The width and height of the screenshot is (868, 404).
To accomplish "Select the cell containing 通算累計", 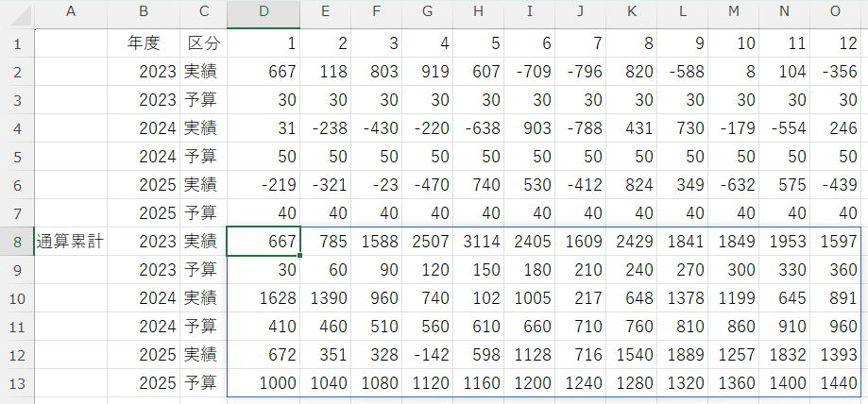I will coord(70,242).
